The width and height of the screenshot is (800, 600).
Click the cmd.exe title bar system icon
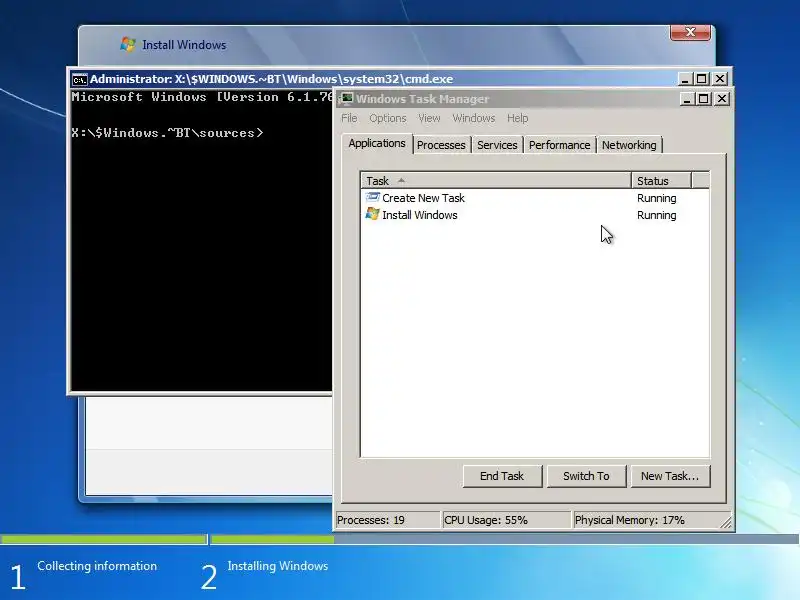tap(80, 80)
